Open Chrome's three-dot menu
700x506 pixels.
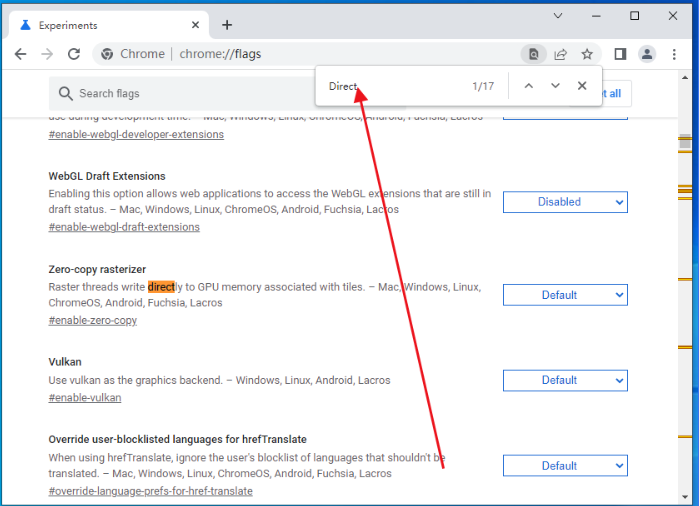(x=674, y=54)
